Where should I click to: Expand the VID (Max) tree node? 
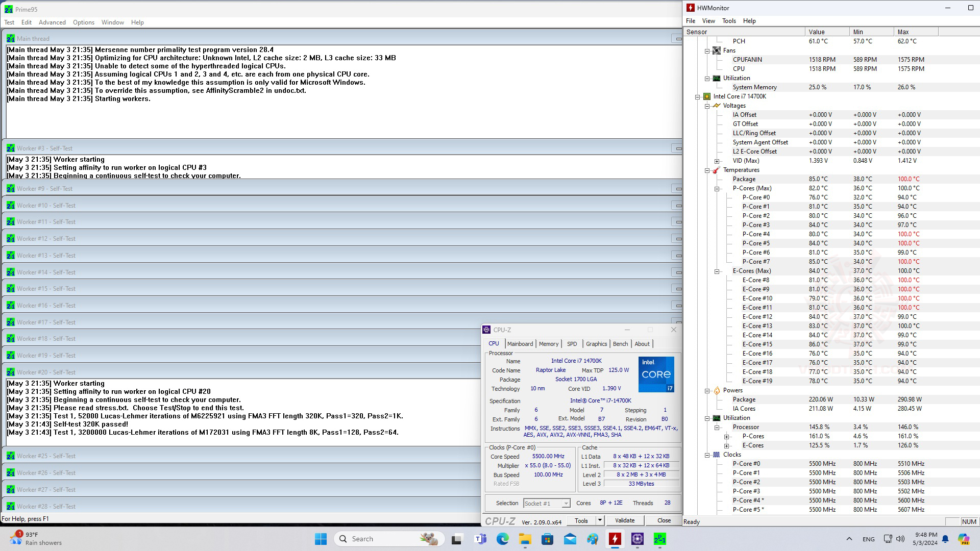tap(717, 161)
